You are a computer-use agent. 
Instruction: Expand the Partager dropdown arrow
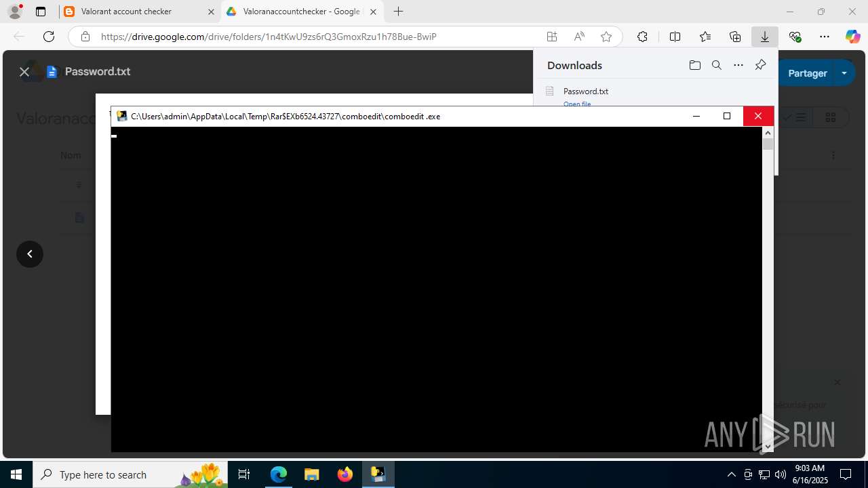pyautogui.click(x=844, y=73)
